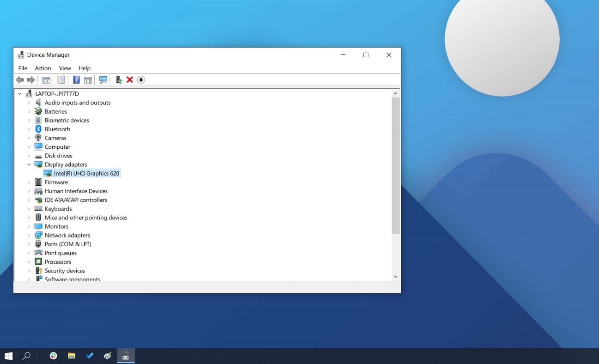
Task: Click the Properties toolbar icon
Action: pos(61,80)
